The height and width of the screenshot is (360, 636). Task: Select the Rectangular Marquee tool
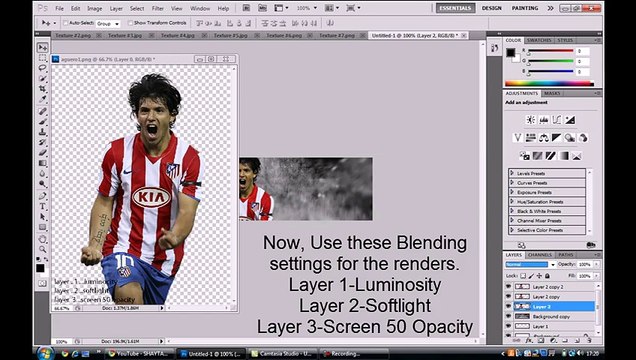point(42,58)
